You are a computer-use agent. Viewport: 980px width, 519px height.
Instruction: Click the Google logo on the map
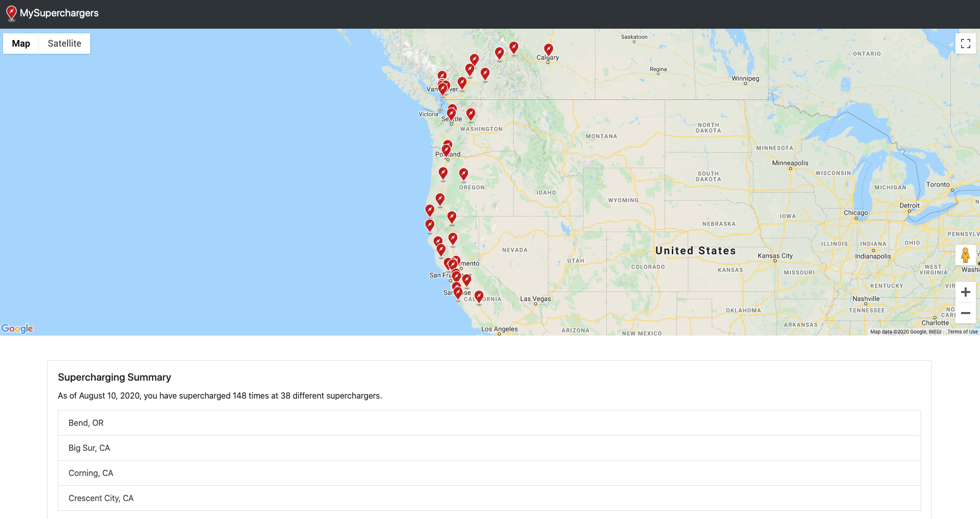pyautogui.click(x=17, y=328)
